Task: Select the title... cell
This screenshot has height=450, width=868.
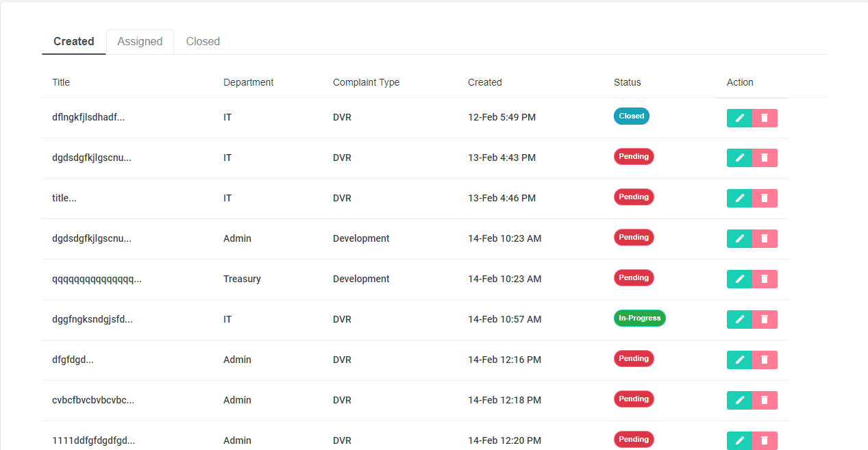Action: pyautogui.click(x=64, y=198)
